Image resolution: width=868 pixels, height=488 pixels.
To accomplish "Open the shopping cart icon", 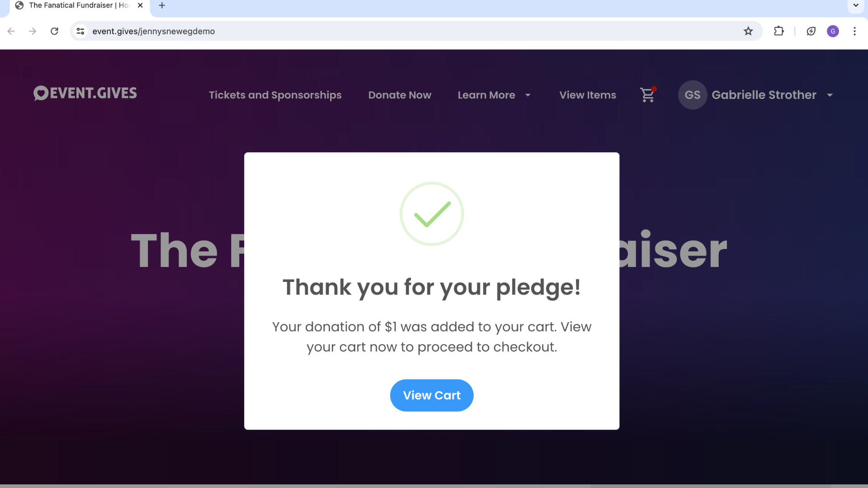I will click(648, 95).
